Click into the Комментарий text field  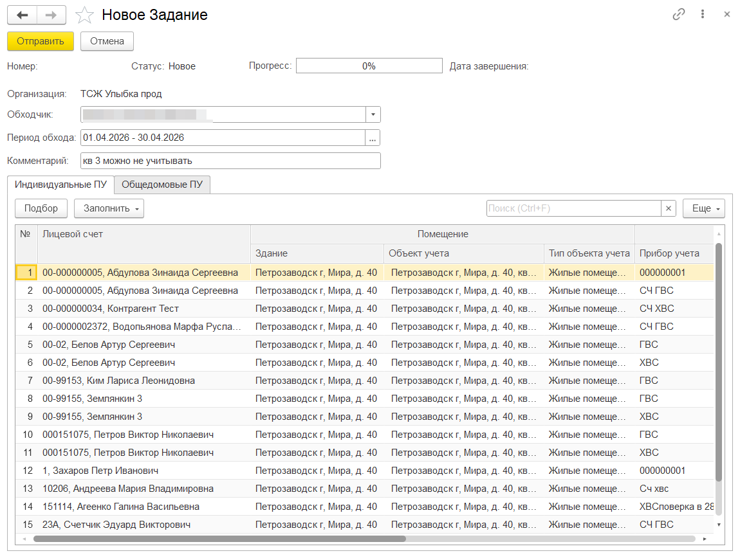230,161
